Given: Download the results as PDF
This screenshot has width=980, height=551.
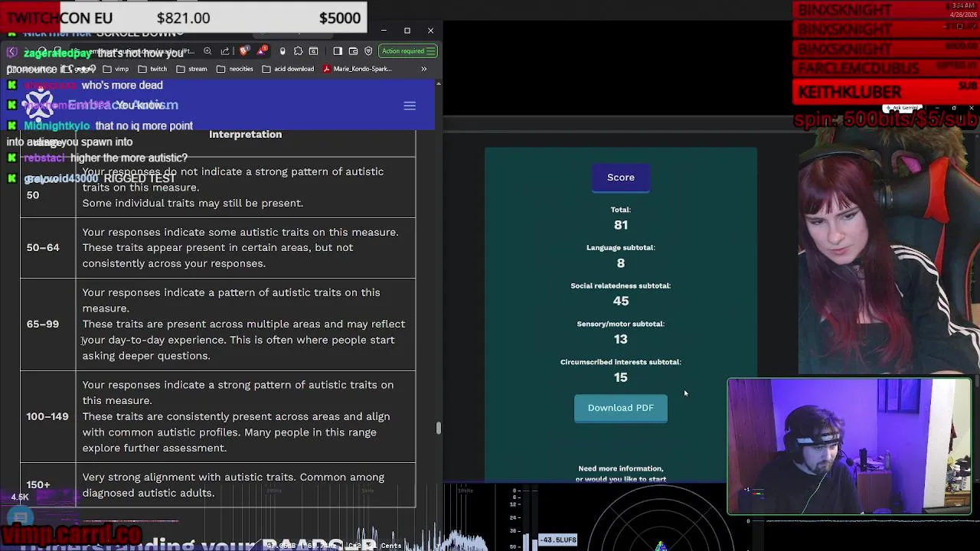Looking at the screenshot, I should tap(621, 408).
